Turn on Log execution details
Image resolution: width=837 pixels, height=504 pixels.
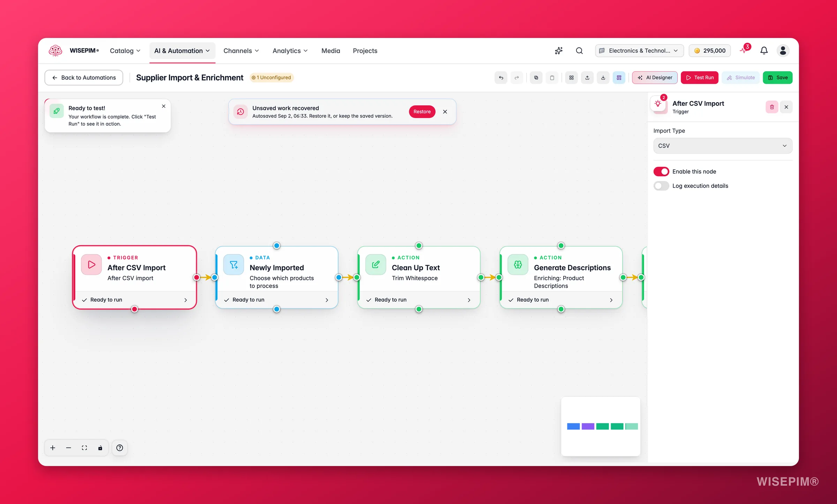pyautogui.click(x=661, y=186)
